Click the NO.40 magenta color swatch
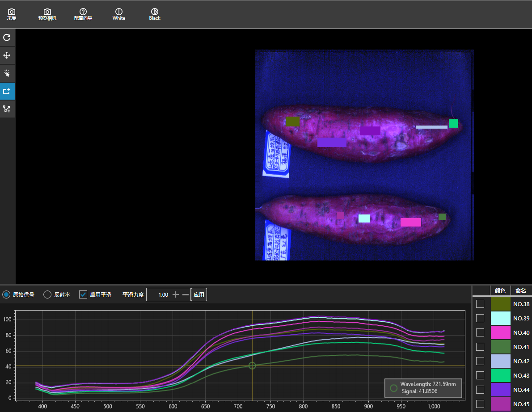The image size is (532, 412). click(x=500, y=333)
